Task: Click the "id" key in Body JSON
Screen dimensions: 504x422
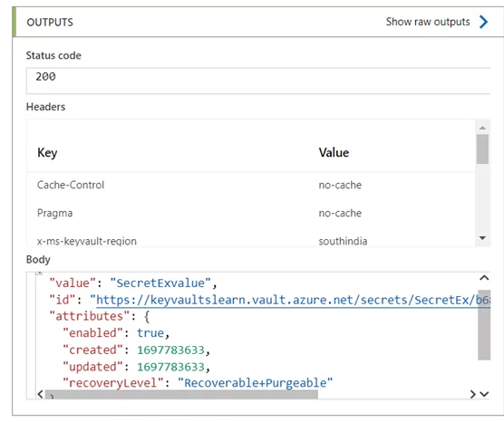Action: (63, 300)
